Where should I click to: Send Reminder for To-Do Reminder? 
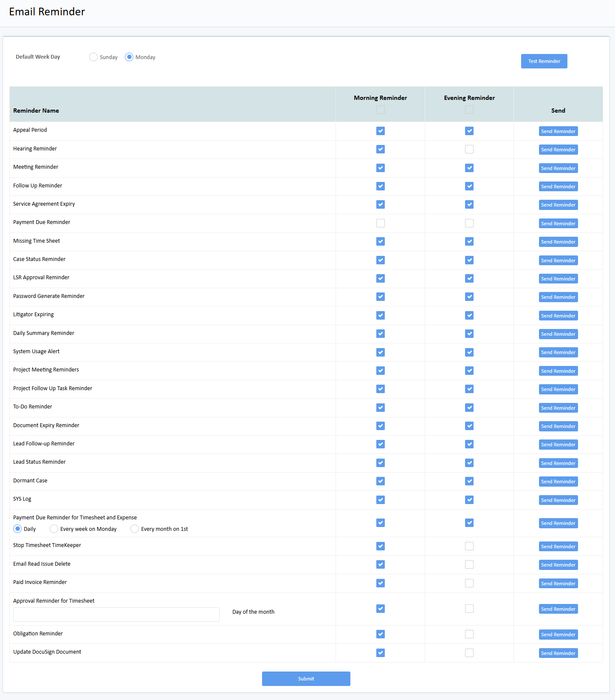point(558,408)
